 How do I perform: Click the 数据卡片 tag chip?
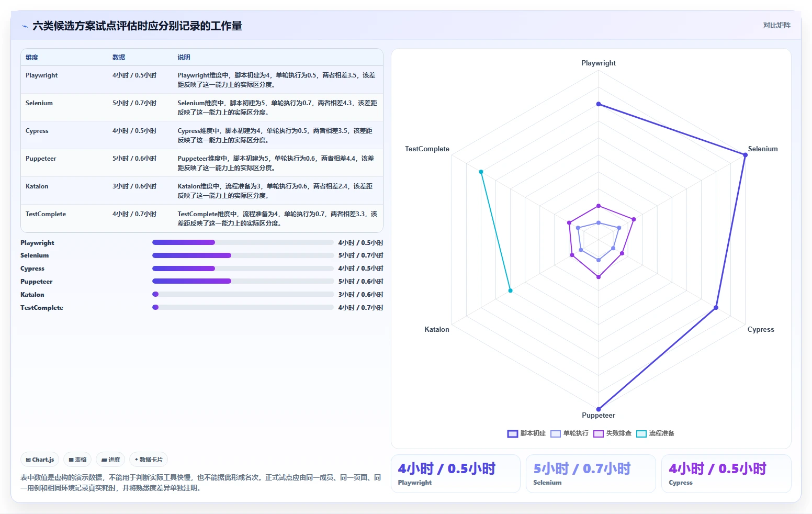(x=149, y=460)
